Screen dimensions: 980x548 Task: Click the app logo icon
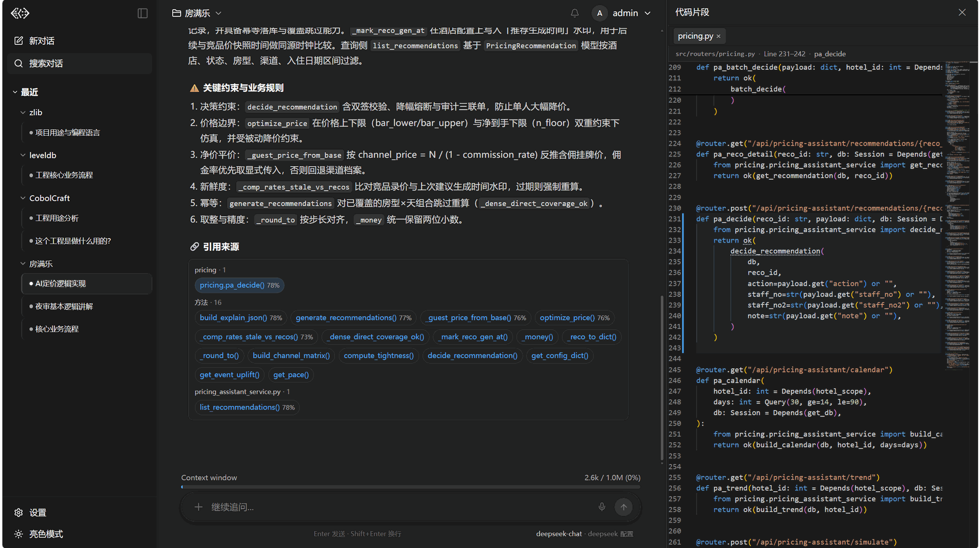(x=20, y=13)
